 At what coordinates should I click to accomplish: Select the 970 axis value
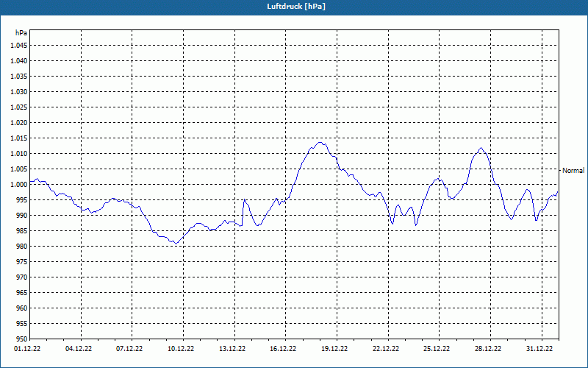click(x=22, y=277)
